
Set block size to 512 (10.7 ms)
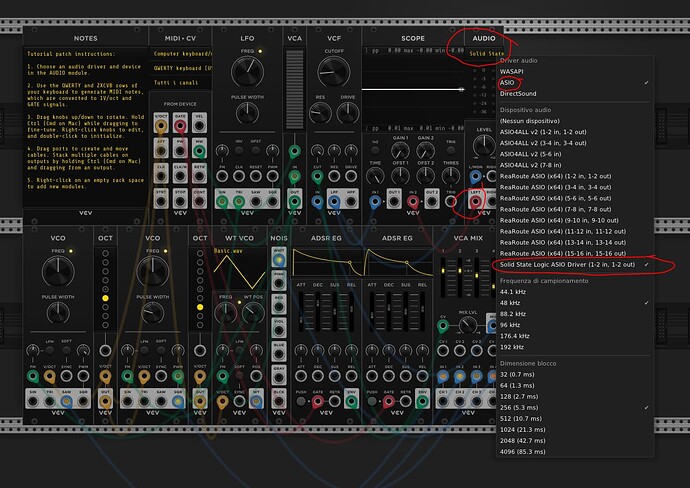tap(574, 418)
